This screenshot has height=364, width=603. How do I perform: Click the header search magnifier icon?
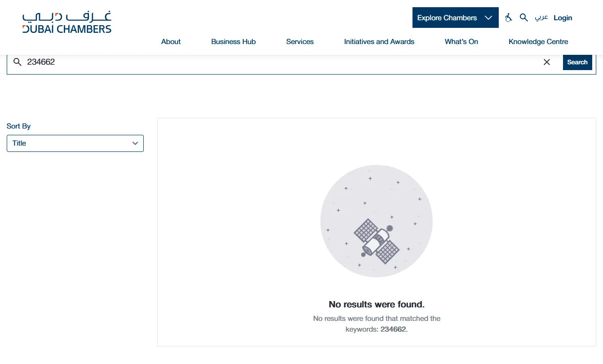(x=524, y=18)
